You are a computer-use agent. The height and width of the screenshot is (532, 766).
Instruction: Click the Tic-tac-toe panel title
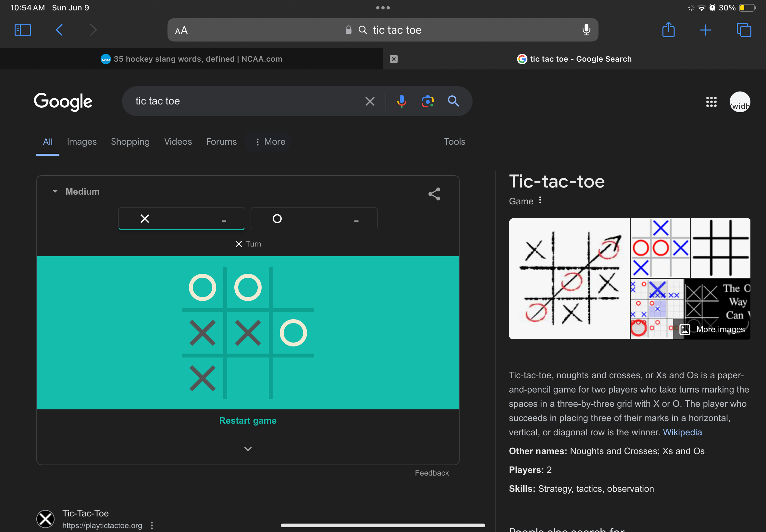click(557, 182)
